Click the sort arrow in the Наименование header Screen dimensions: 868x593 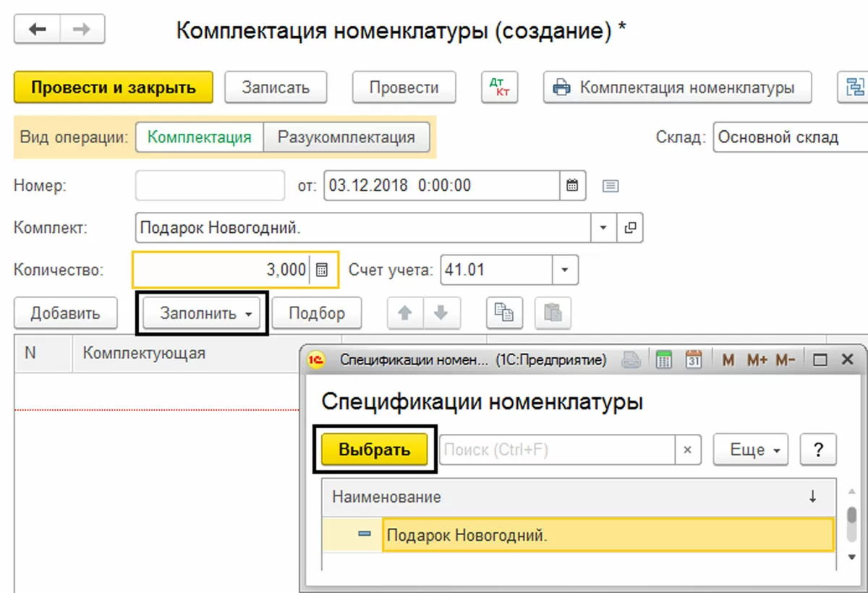tap(812, 497)
